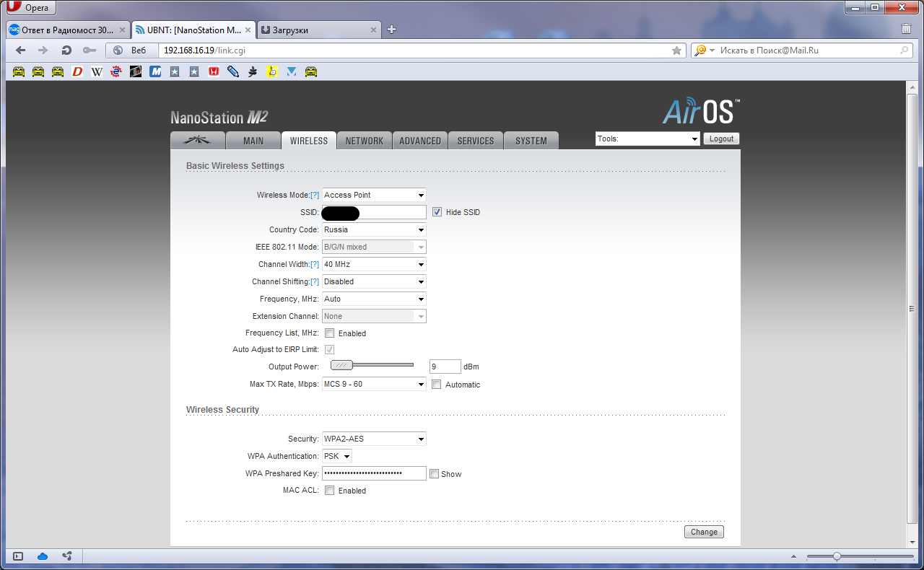Open the Channel Shifting dropdown
The height and width of the screenshot is (570, 924).
click(x=374, y=281)
